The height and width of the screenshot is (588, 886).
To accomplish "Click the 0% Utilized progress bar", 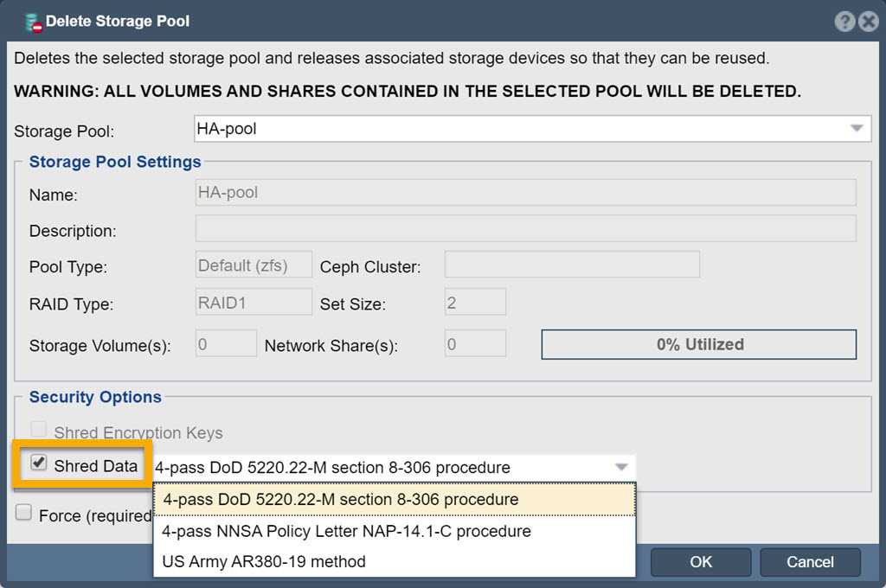I will tap(699, 344).
